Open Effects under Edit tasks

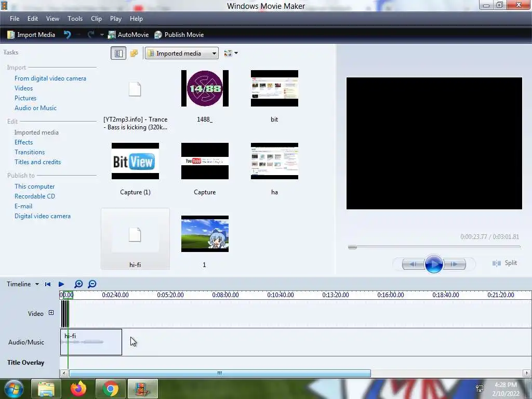(24, 142)
